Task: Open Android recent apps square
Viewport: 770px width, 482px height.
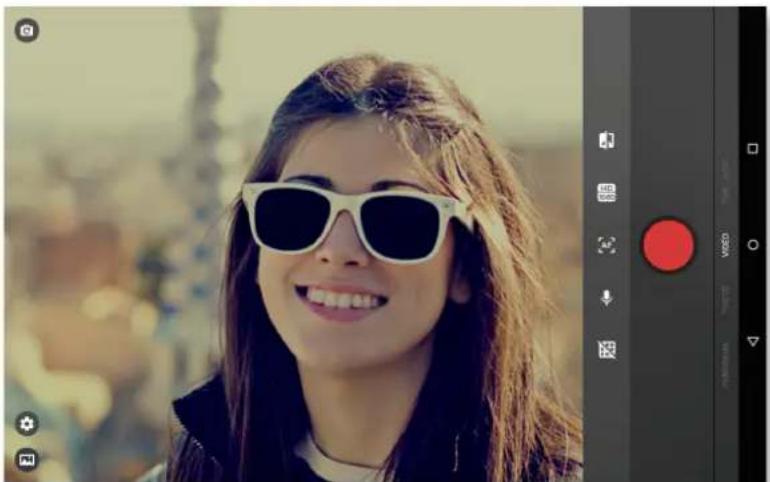Action: (x=752, y=148)
